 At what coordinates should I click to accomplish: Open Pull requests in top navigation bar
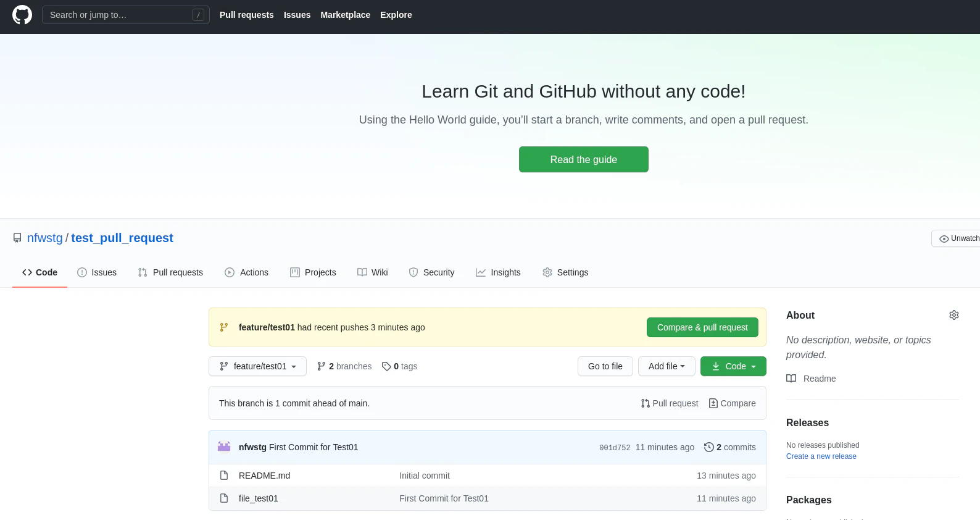[247, 15]
